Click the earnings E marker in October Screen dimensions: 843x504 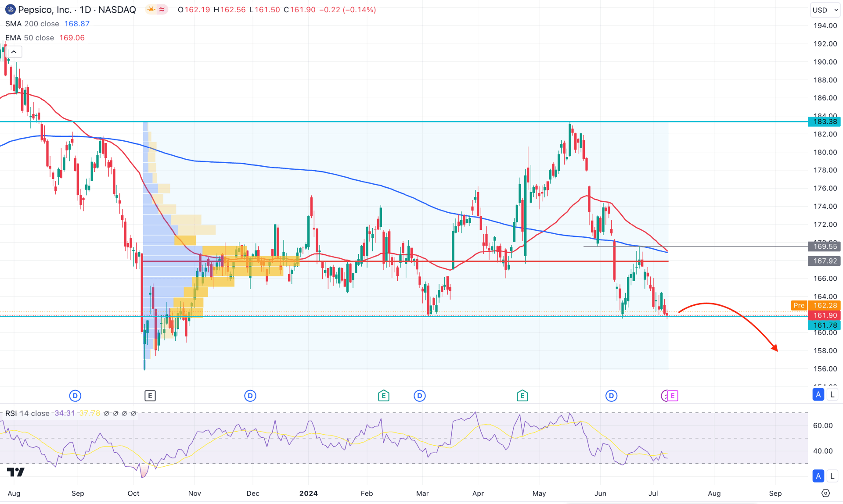point(150,396)
